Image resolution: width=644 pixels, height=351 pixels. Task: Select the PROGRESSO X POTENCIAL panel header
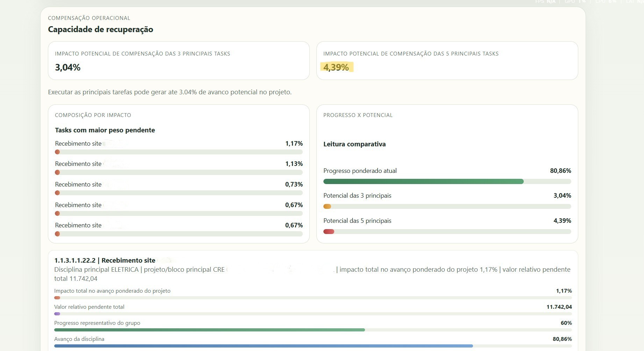tap(358, 115)
